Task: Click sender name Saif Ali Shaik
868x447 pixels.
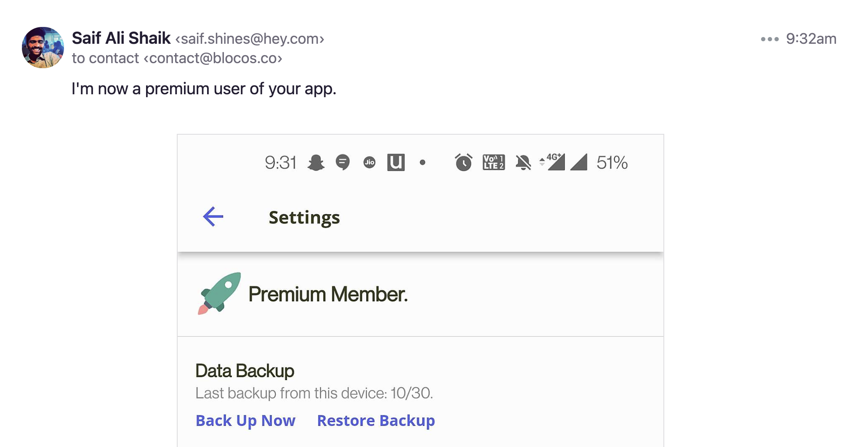Action: coord(121,38)
